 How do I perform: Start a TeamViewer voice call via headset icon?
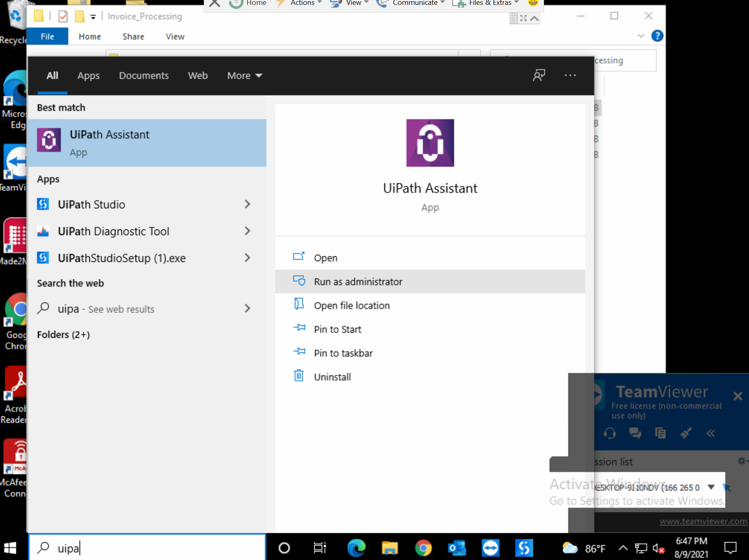(610, 433)
